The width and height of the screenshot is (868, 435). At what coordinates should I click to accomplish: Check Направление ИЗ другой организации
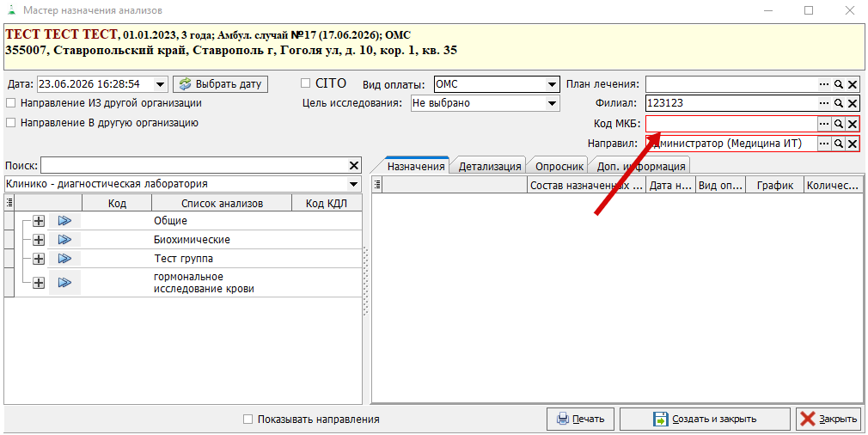point(10,103)
